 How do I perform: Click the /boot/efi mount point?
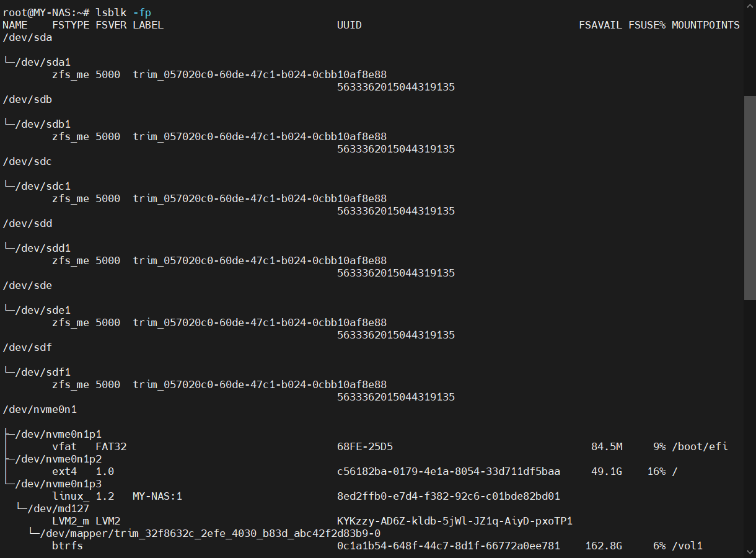tap(699, 446)
